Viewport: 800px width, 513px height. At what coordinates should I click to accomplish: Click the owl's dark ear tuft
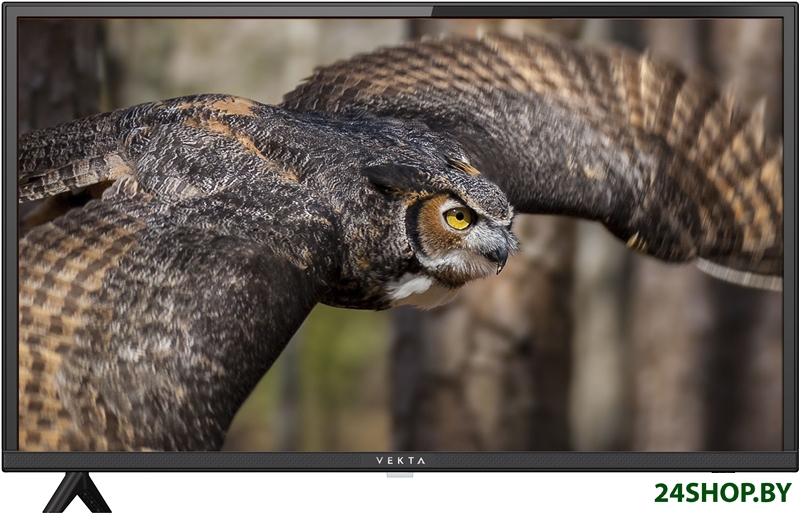(x=392, y=181)
